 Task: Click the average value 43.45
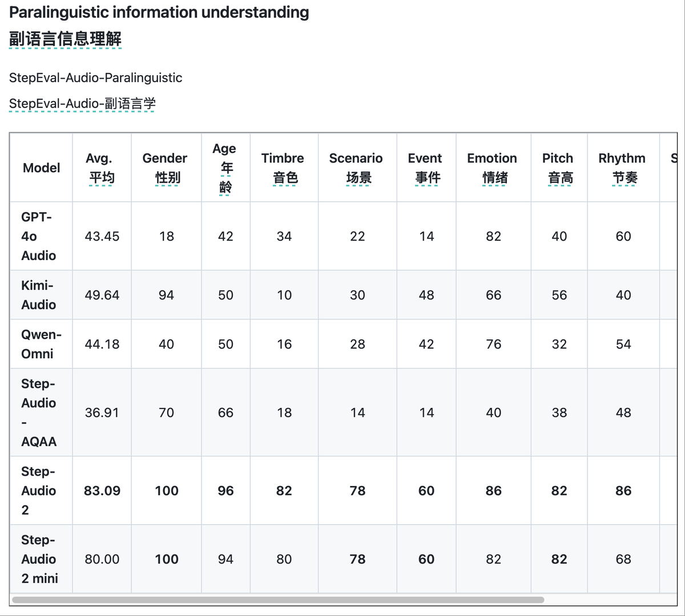[x=102, y=236]
